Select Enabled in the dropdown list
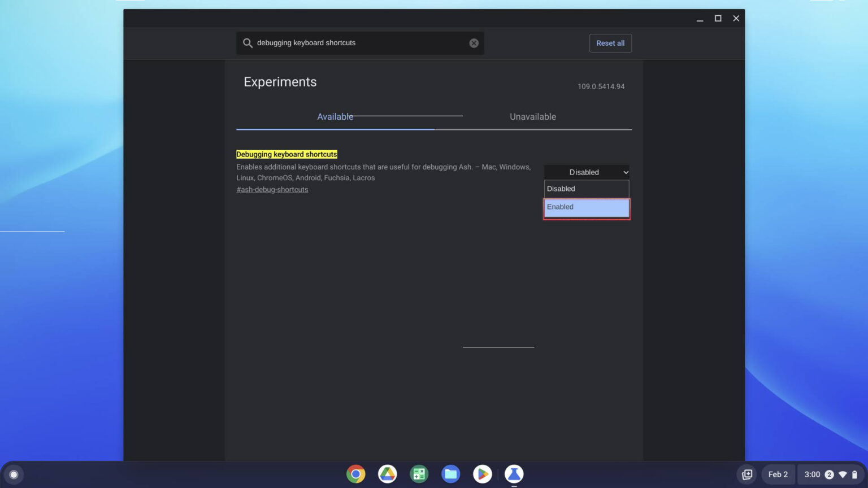868x488 pixels. [586, 207]
